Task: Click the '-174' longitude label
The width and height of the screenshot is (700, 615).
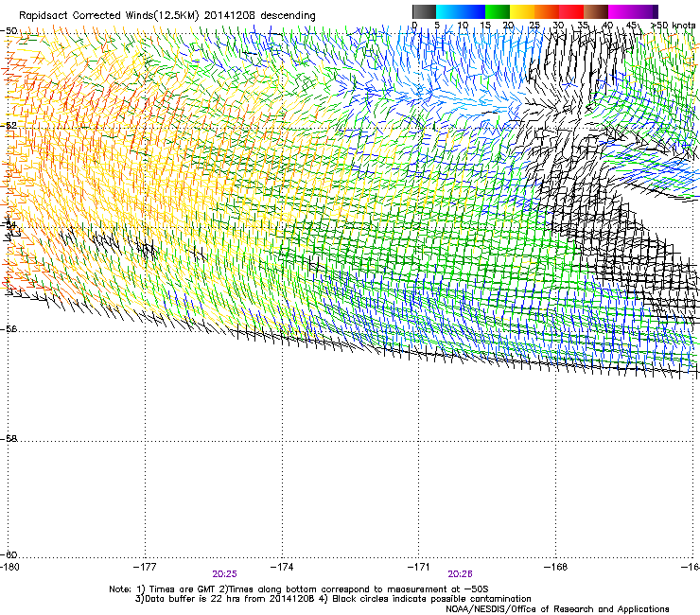Action: (x=282, y=567)
